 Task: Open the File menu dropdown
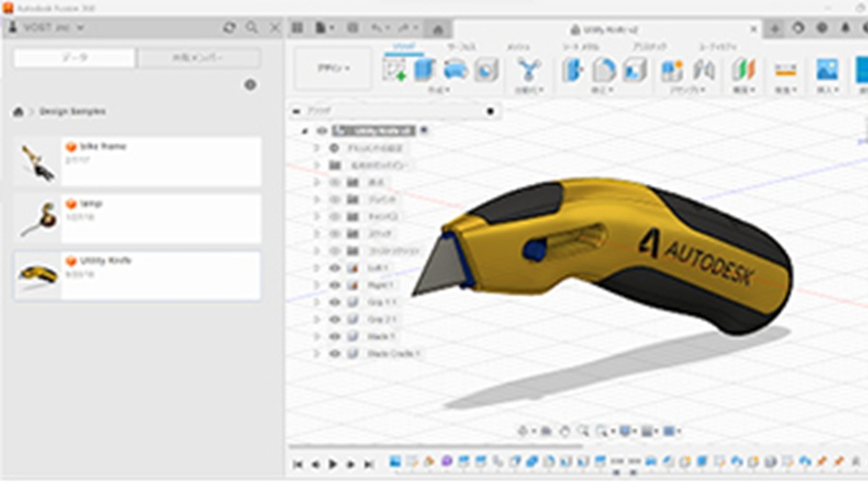(x=324, y=28)
